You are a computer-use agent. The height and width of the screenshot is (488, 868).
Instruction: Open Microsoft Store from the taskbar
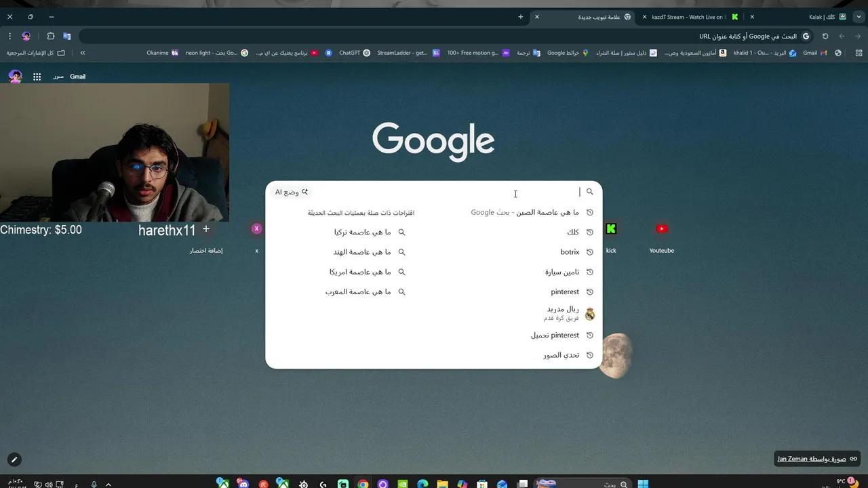[482, 484]
